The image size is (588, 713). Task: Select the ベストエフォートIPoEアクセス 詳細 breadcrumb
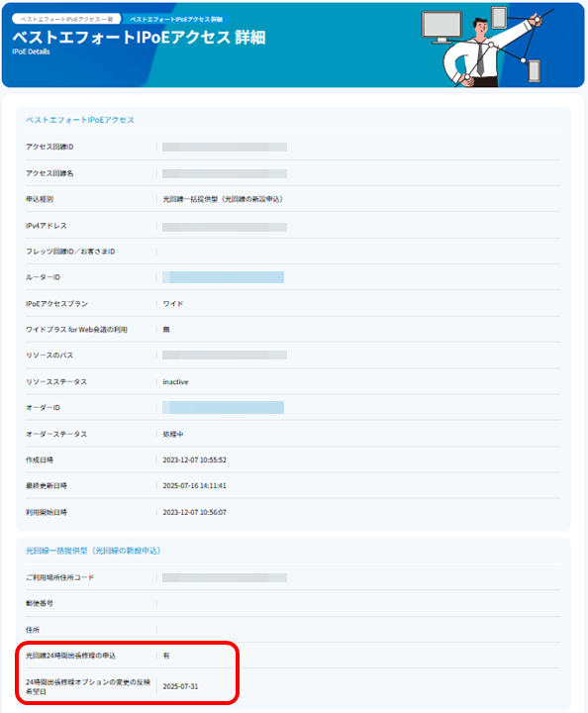176,19
